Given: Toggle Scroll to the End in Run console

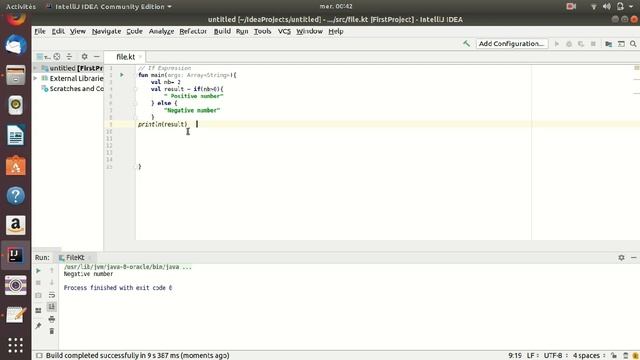Looking at the screenshot, I should click(x=52, y=307).
